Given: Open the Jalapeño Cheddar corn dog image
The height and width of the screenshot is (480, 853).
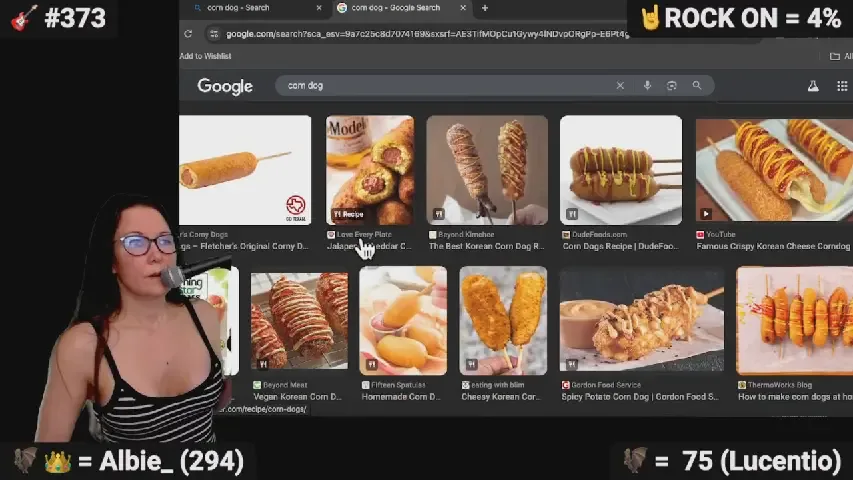Looking at the screenshot, I should [x=369, y=170].
